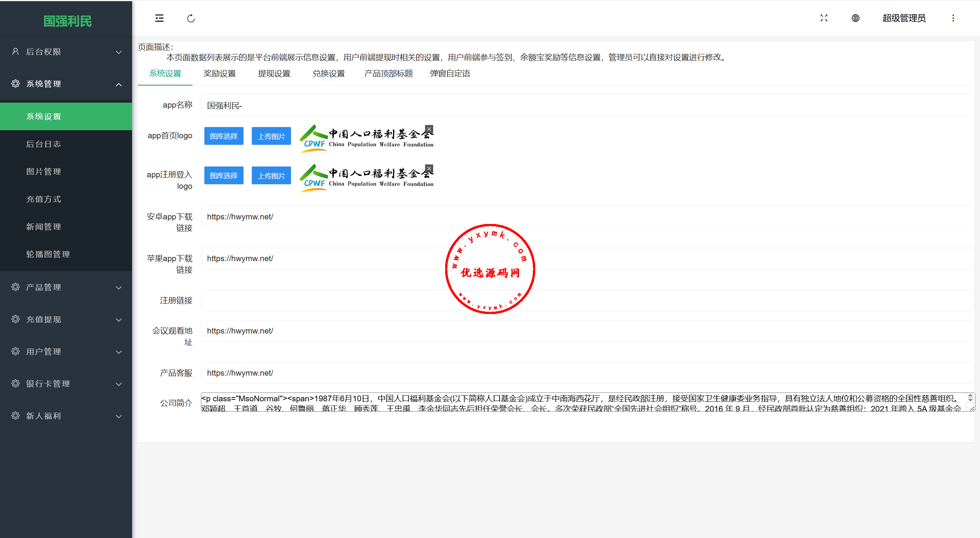Remove the app注册登入logo image with its X

[429, 168]
